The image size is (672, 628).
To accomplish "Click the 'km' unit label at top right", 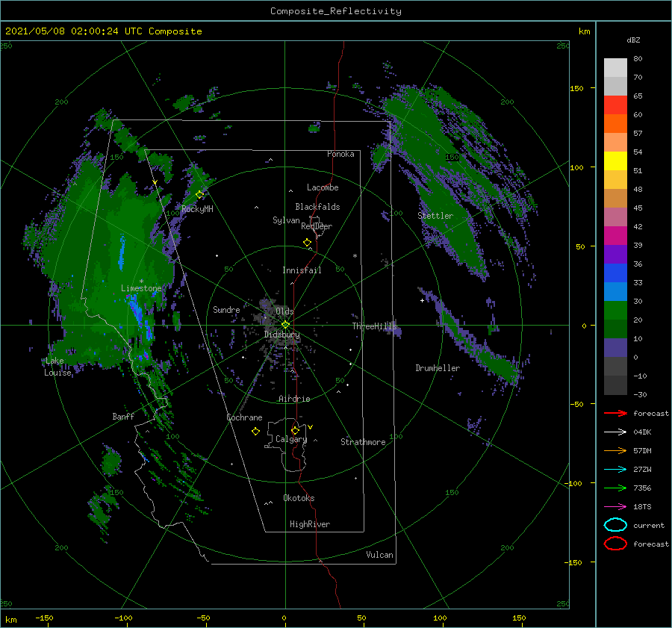I will pyautogui.click(x=584, y=31).
